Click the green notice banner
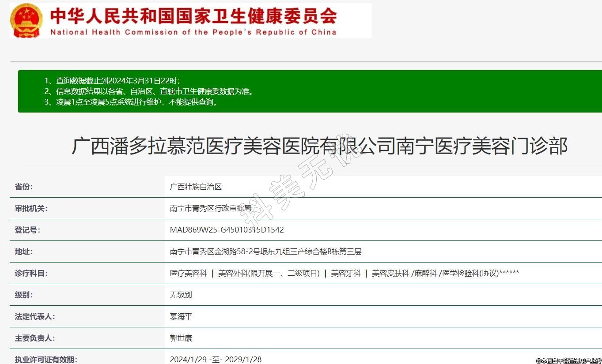The height and width of the screenshot is (364, 602). [x=309, y=91]
